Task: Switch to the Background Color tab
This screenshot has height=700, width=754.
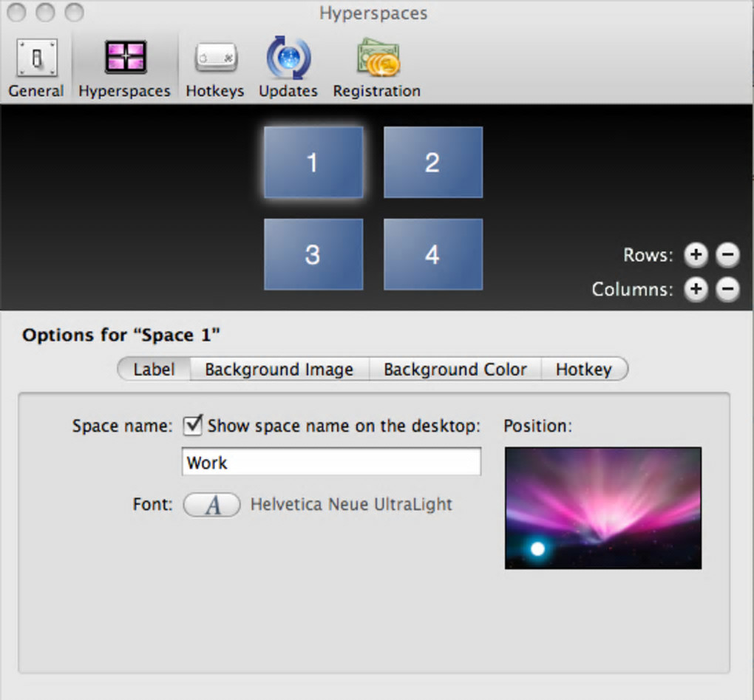Action: [x=455, y=370]
